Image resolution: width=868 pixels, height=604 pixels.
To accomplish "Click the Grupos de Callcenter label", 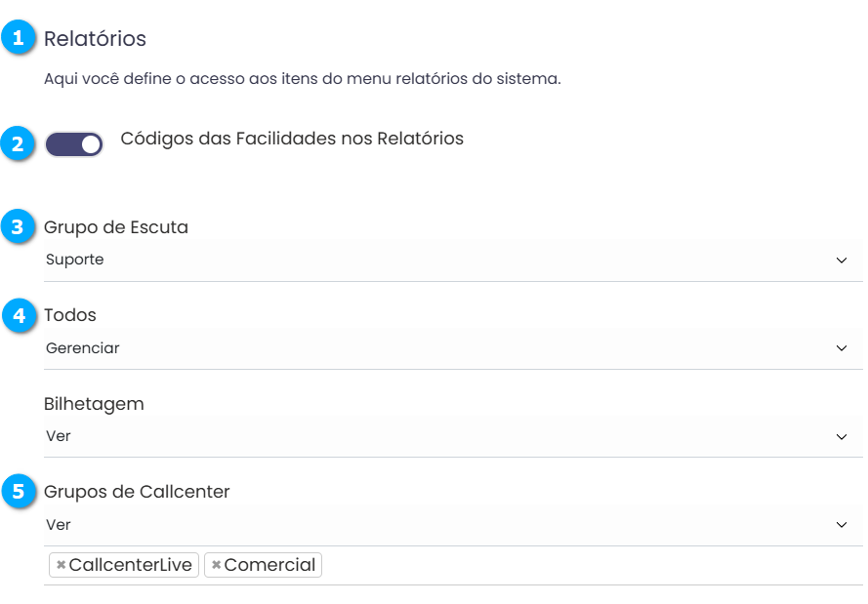I will tap(137, 491).
